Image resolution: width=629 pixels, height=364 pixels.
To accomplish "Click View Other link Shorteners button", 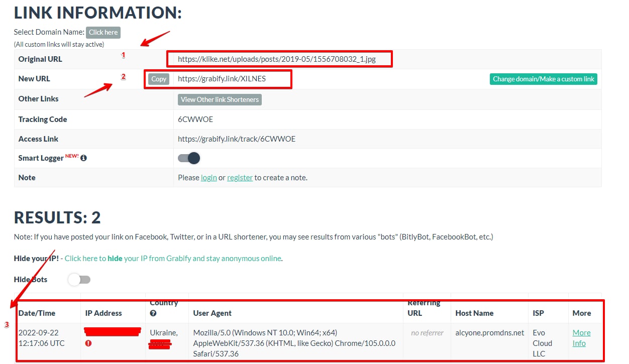I will 220,99.
